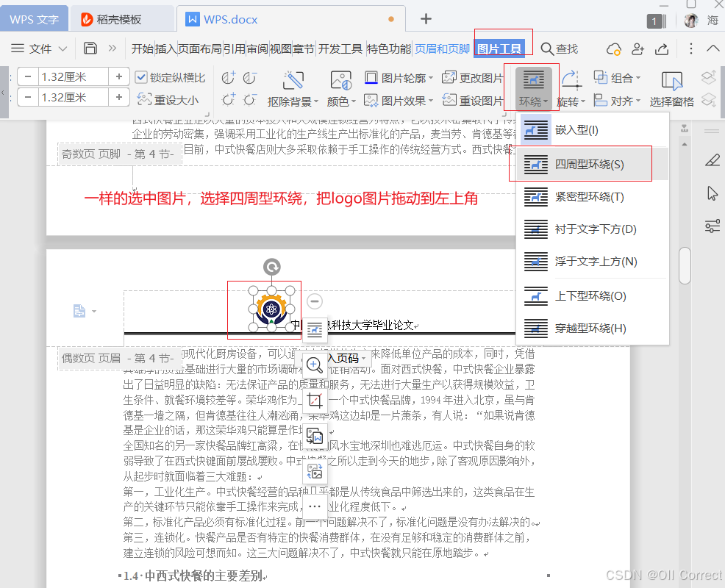Click the document navigation icon in header margin
The height and width of the screenshot is (588, 725).
point(79,311)
